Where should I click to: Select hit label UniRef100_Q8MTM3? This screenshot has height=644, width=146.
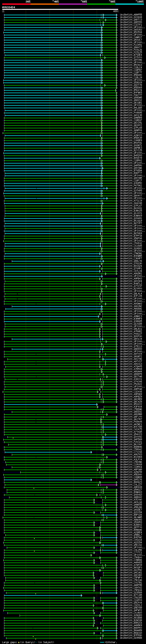pos(131,22)
